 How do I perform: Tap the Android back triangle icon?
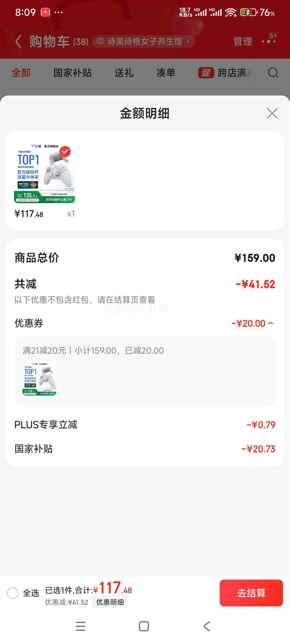[x=207, y=626]
